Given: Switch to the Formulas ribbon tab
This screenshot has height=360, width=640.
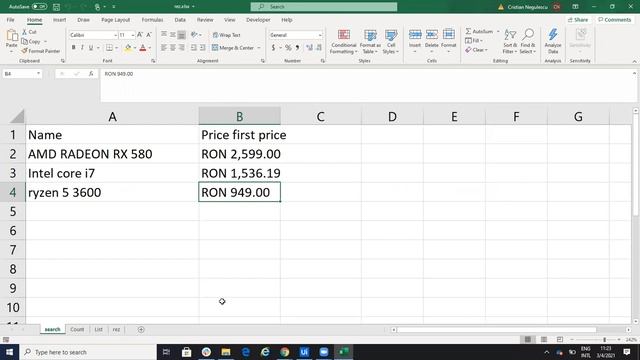Looking at the screenshot, I should [x=152, y=20].
